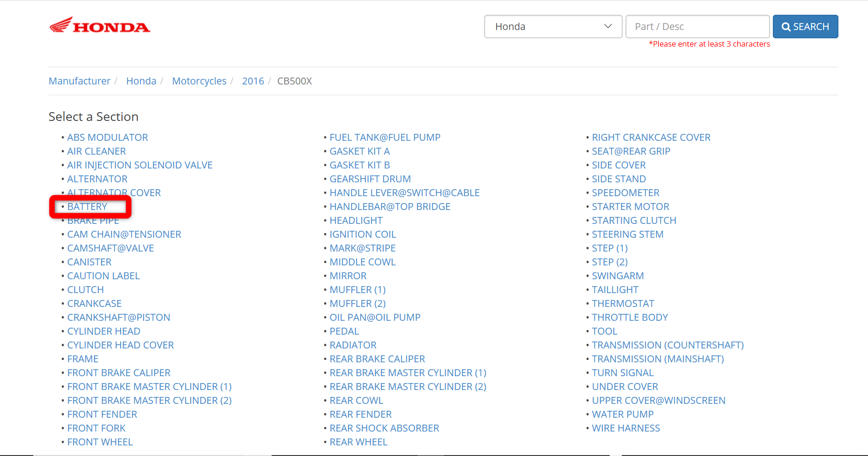This screenshot has width=868, height=456.
Task: Open the MIRROR section
Action: pyautogui.click(x=348, y=276)
